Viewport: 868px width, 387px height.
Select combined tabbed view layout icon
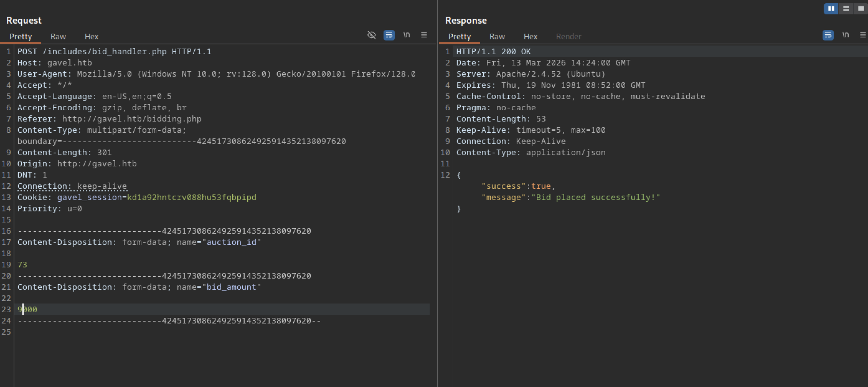coord(861,9)
